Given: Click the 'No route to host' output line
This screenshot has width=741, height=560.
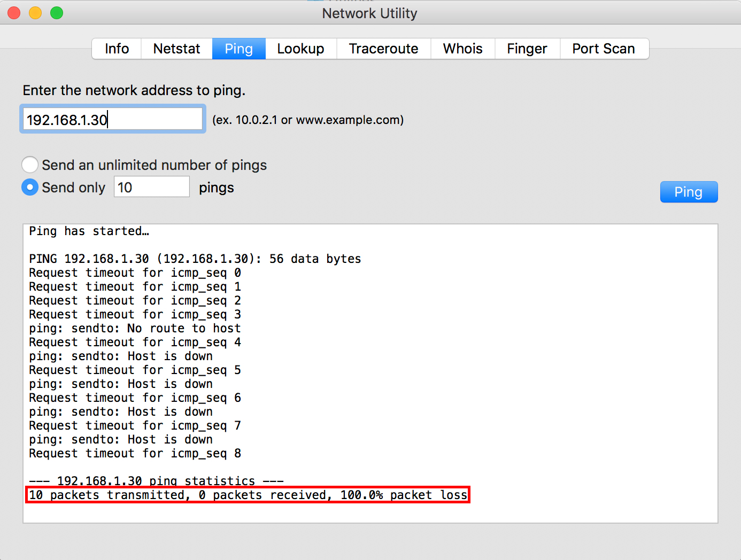Looking at the screenshot, I should tap(135, 328).
